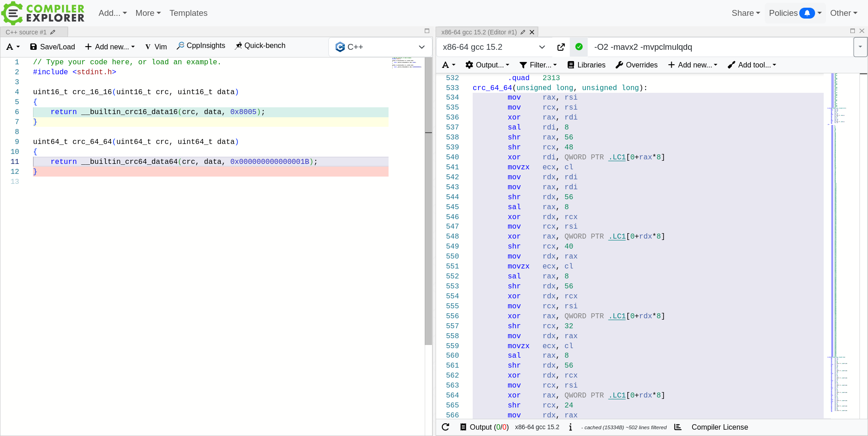Open the Templates menu item
The image size is (868, 436).
[x=188, y=13]
